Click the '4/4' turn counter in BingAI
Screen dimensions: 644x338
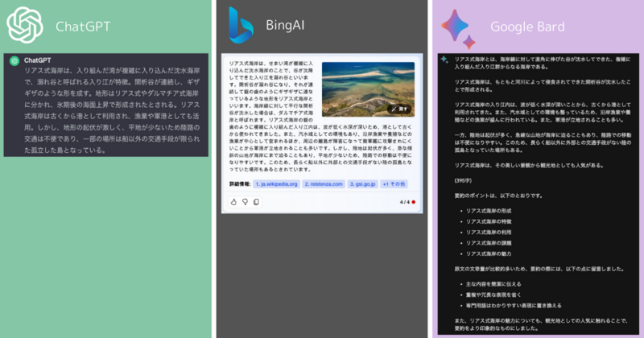coord(405,202)
